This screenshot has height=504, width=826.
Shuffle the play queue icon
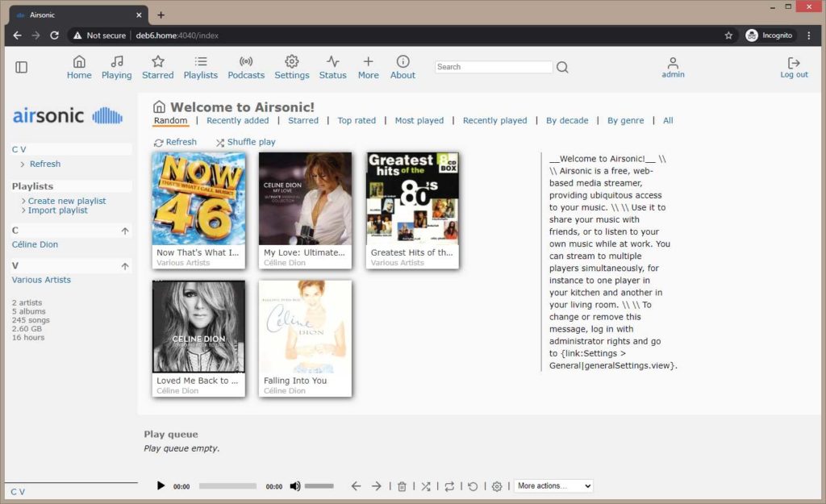tap(426, 486)
